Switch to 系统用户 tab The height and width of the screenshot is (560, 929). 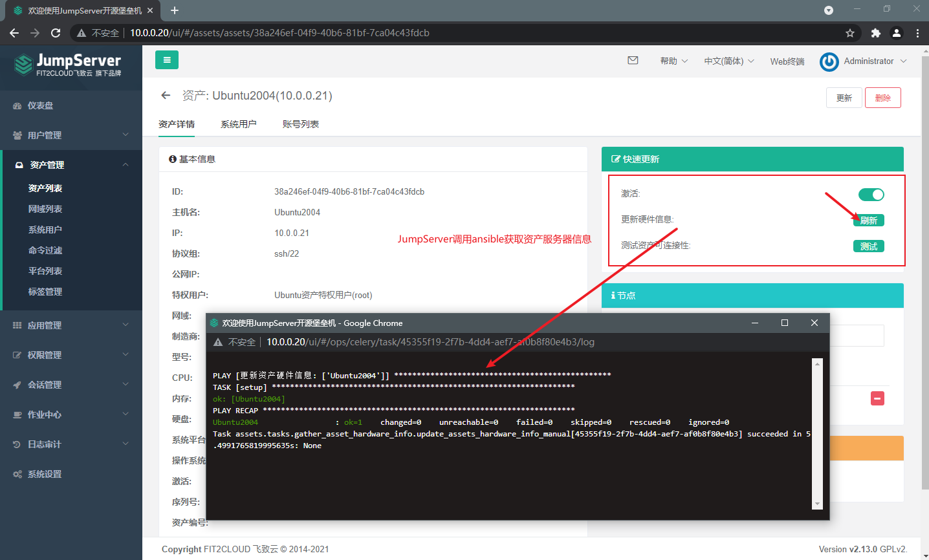(239, 124)
